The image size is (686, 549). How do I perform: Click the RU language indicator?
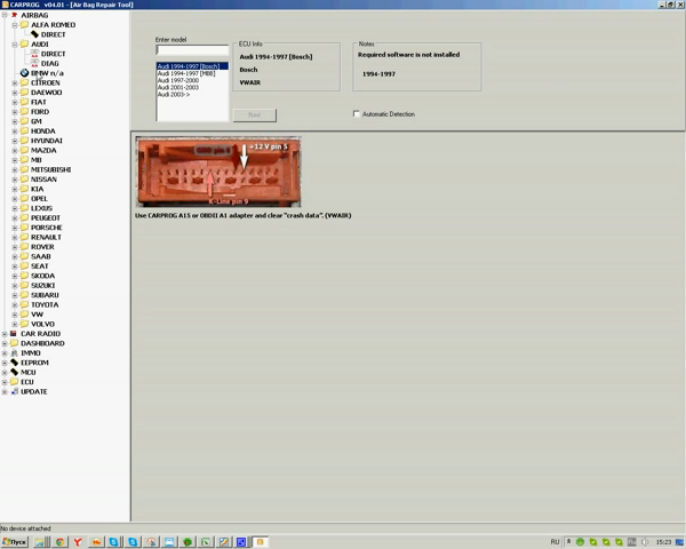(555, 542)
